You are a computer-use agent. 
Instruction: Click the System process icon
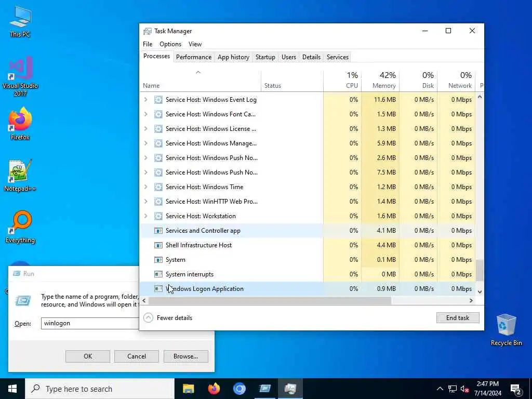(158, 260)
